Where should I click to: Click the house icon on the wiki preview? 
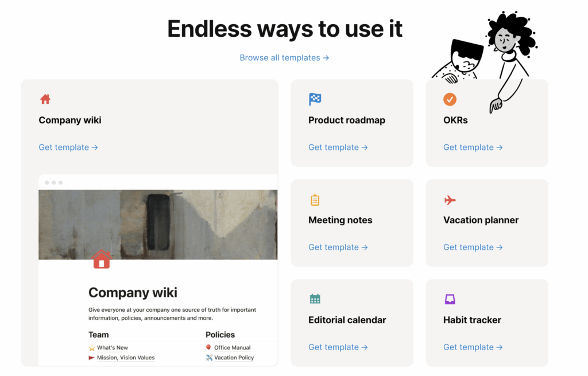(x=102, y=259)
